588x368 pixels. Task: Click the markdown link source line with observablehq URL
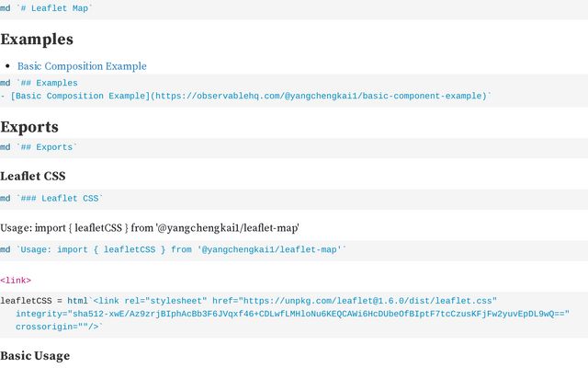pyautogui.click(x=245, y=96)
